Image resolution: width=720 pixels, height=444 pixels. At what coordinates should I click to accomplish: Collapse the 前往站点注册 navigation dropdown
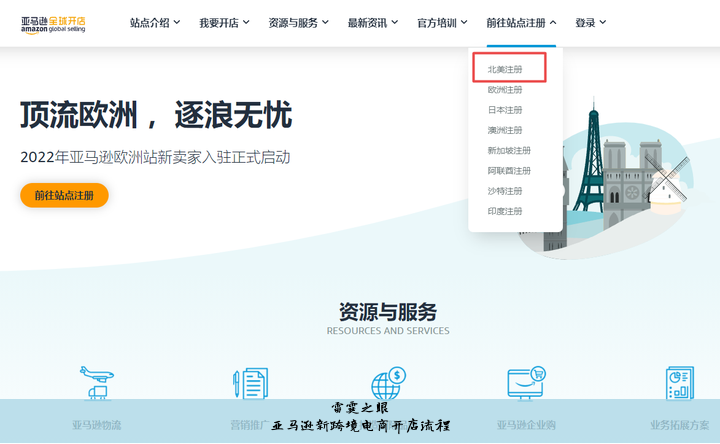click(521, 22)
